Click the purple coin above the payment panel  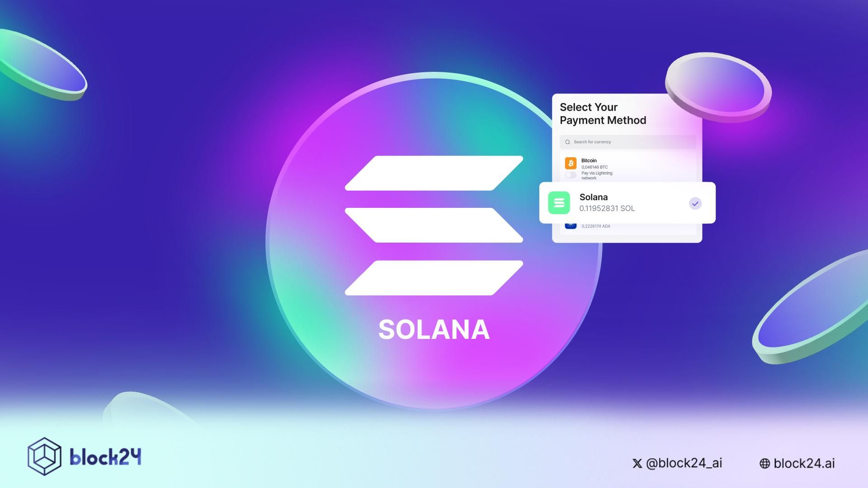click(718, 87)
